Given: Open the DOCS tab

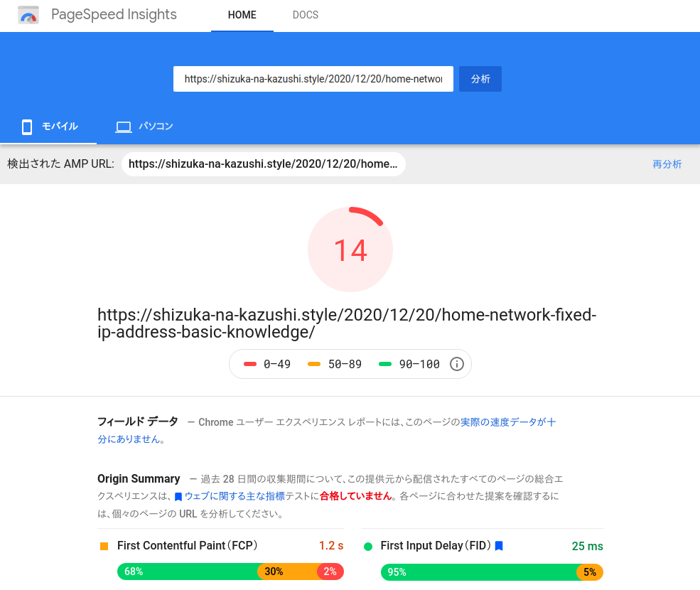Looking at the screenshot, I should pyautogui.click(x=306, y=15).
